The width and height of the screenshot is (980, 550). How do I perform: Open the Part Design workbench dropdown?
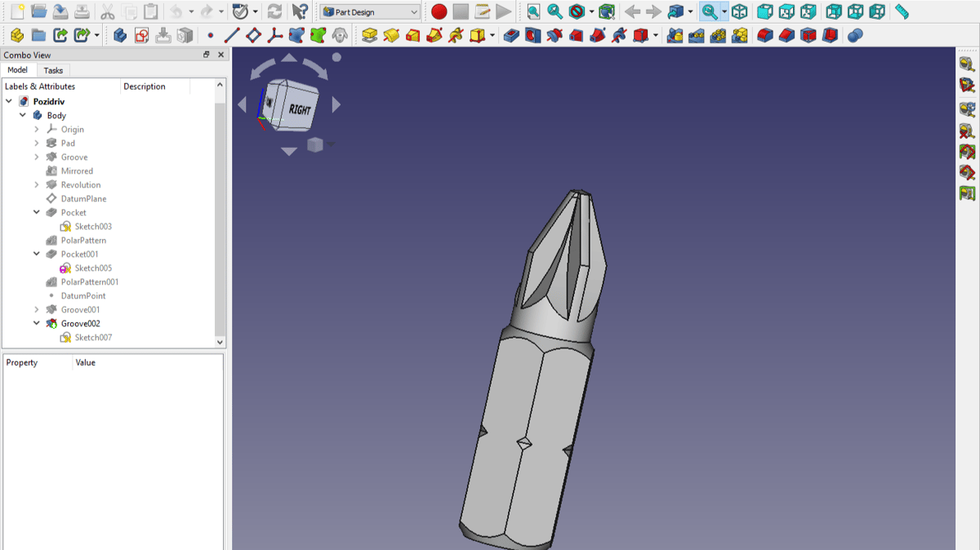370,12
